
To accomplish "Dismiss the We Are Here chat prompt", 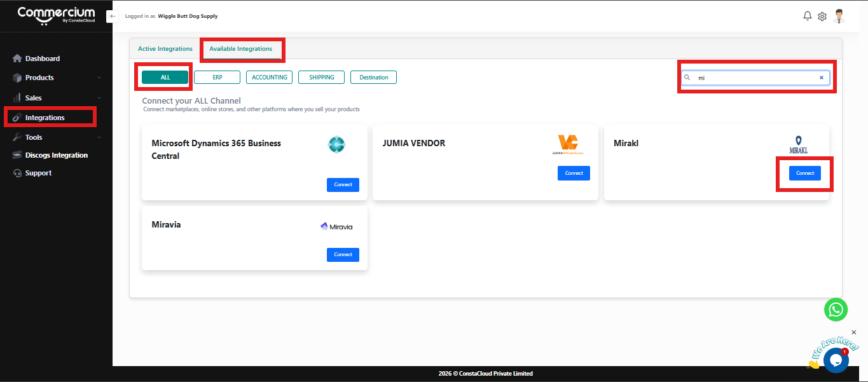I will (x=854, y=332).
